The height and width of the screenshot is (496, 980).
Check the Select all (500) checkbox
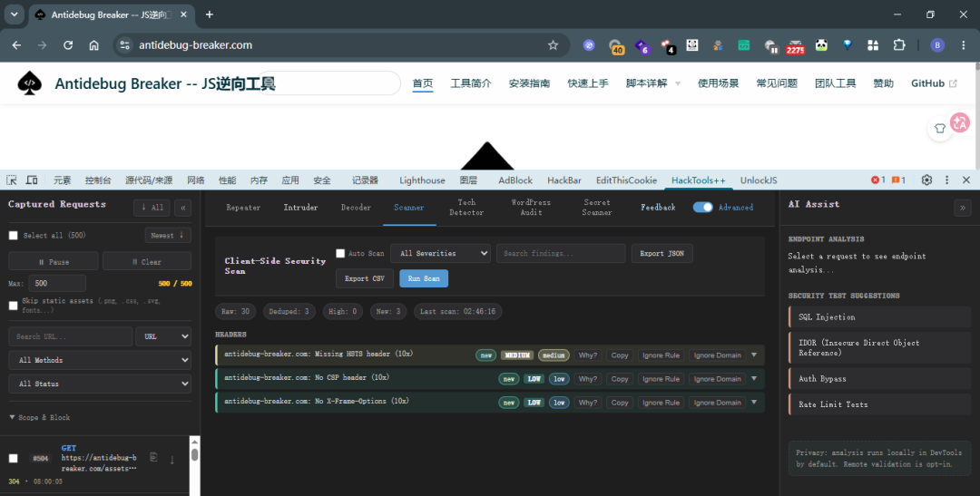point(13,236)
